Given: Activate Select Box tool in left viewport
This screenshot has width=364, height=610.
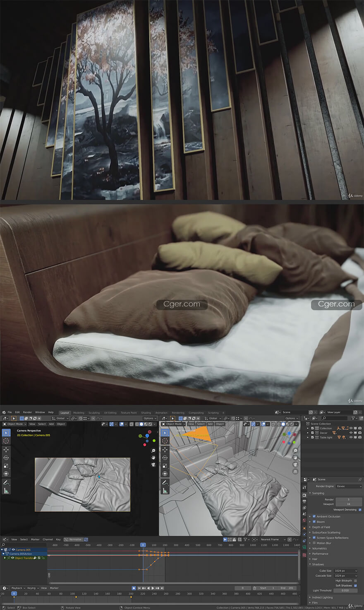Looking at the screenshot, I should (6, 433).
